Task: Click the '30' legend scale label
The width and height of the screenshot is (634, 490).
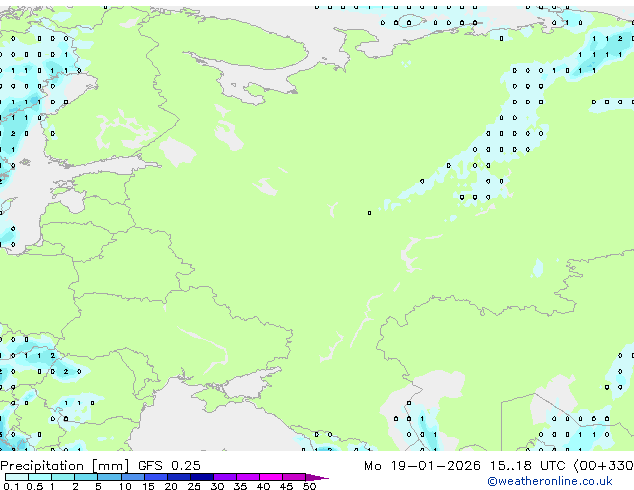Action: (217, 486)
